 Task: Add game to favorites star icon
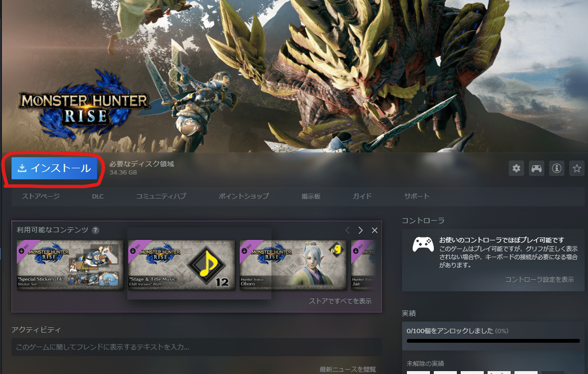pyautogui.click(x=577, y=168)
